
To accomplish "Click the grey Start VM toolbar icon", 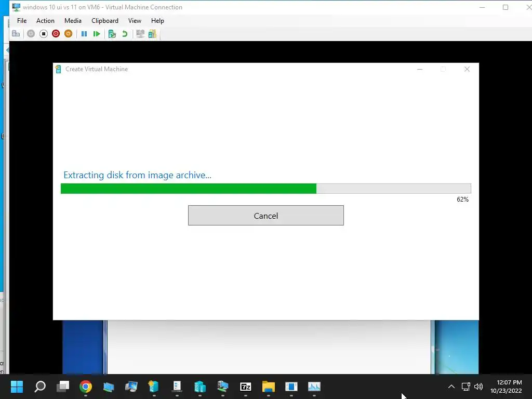I will point(31,34).
